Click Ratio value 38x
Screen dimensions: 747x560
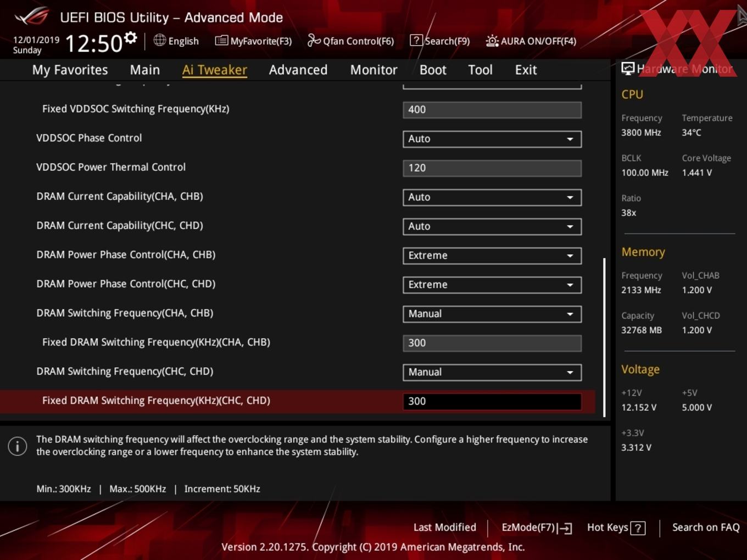(629, 212)
